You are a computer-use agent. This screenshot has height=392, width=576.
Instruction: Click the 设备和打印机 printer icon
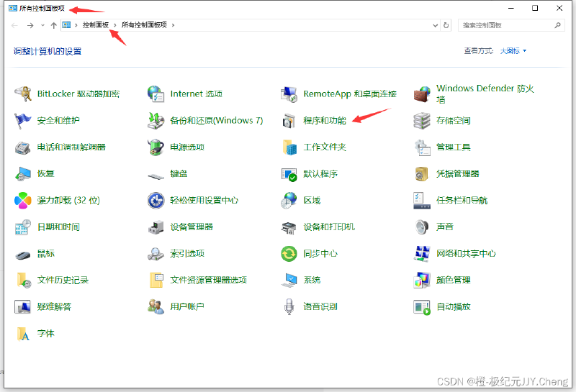(x=289, y=227)
